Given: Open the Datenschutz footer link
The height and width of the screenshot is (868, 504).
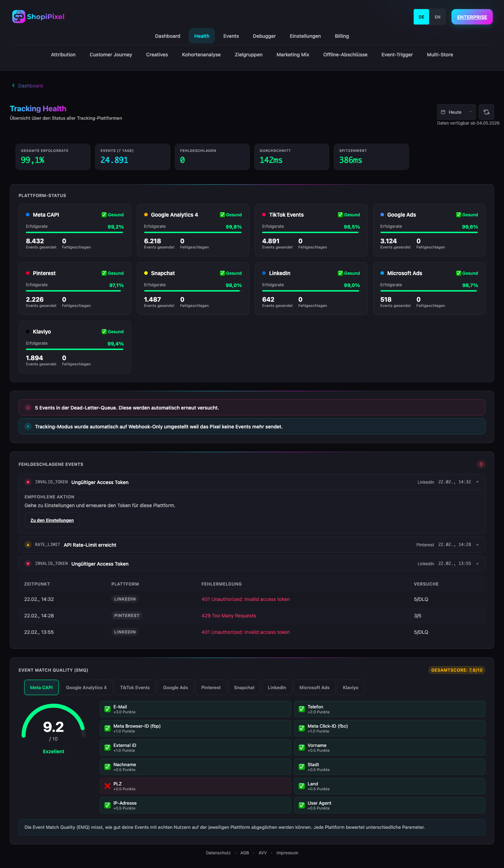Looking at the screenshot, I should 218,853.
